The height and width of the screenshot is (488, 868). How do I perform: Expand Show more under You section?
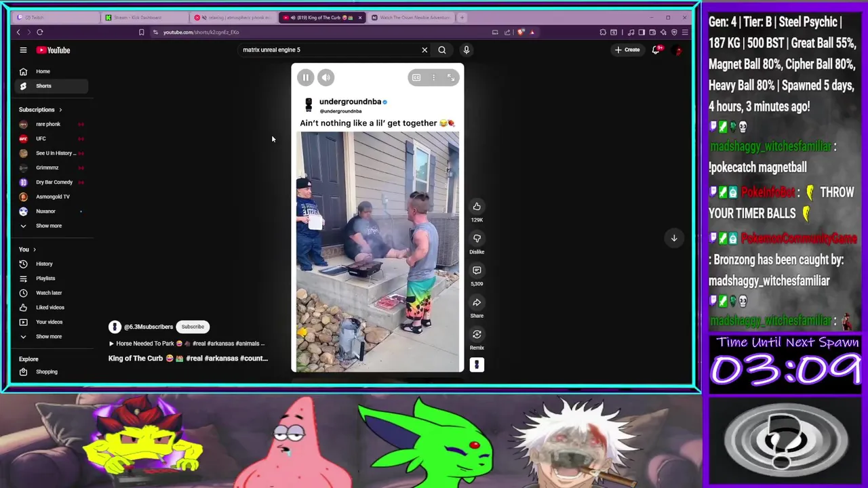52,336
